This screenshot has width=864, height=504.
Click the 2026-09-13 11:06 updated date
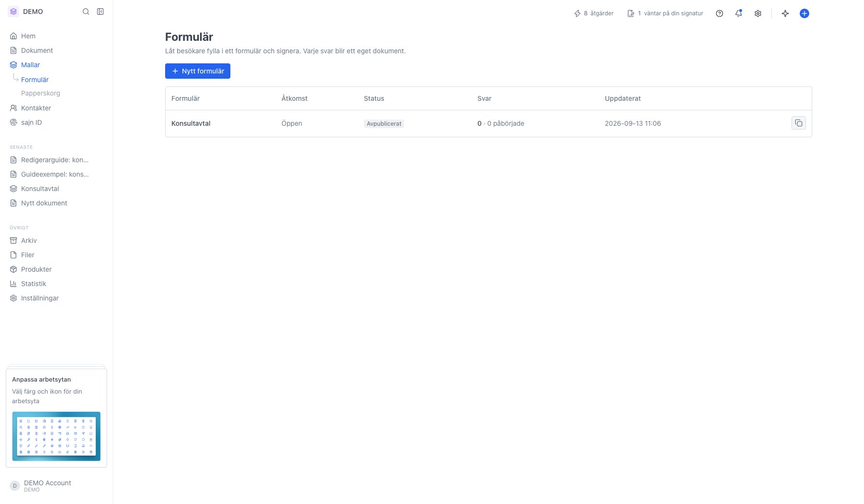click(633, 123)
